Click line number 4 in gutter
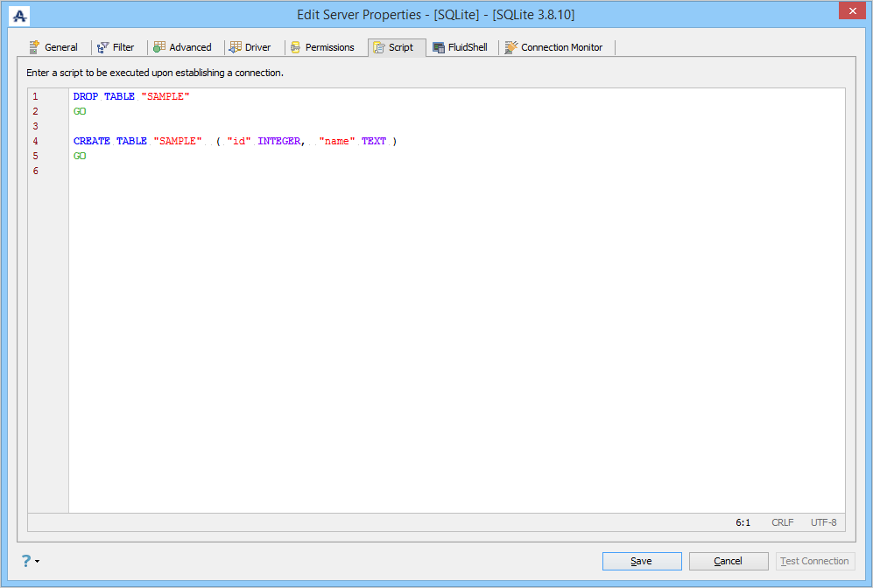The height and width of the screenshot is (588, 873). tap(35, 141)
